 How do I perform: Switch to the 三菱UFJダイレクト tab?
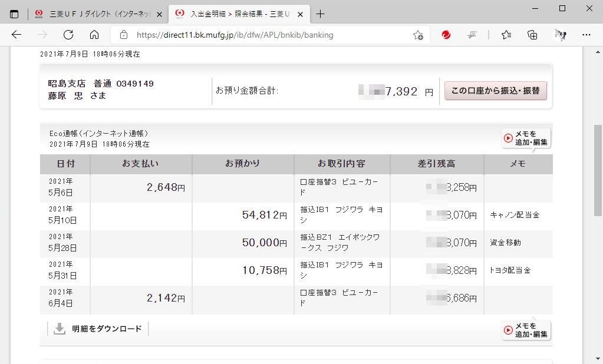98,14
